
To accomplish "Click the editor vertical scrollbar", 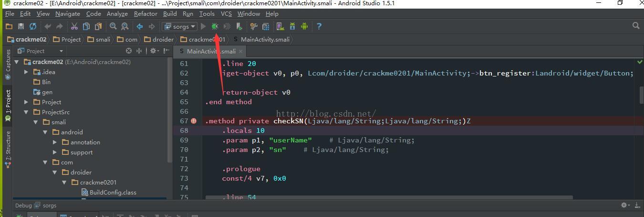I will click(641, 95).
